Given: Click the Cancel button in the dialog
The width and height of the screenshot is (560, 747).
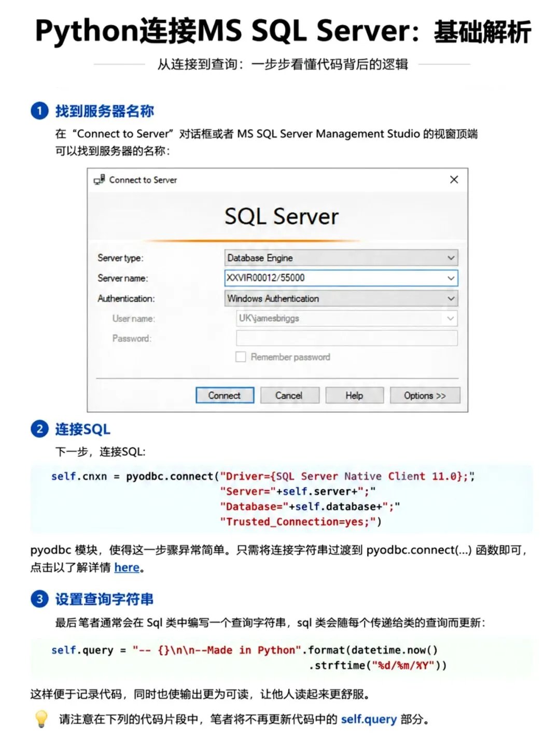Looking at the screenshot, I should pyautogui.click(x=289, y=395).
